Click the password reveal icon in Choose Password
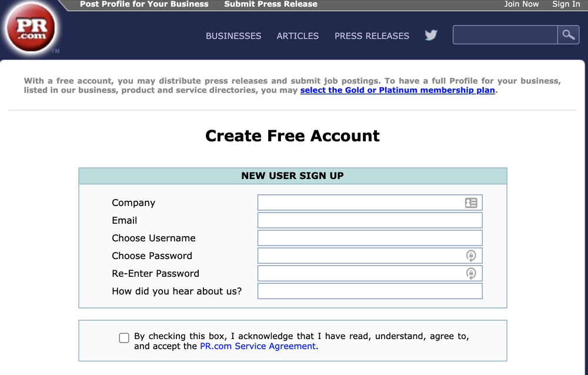Screen dimensions: 588x375 pos(472,255)
